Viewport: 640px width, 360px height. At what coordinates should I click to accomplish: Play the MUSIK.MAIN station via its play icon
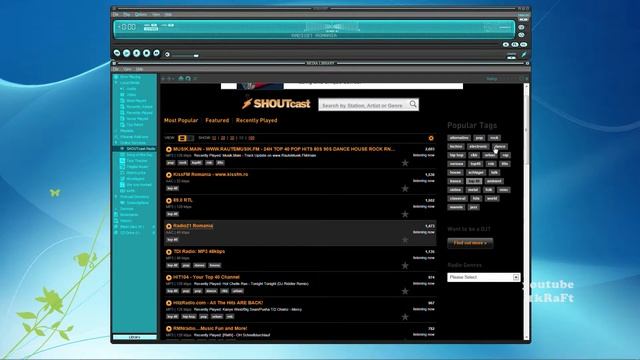tap(169, 149)
